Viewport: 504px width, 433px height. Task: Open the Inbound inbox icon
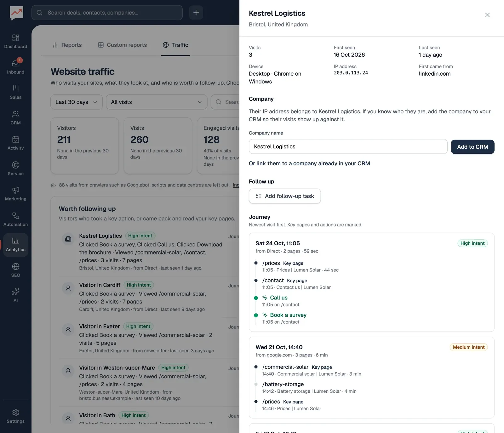[15, 63]
